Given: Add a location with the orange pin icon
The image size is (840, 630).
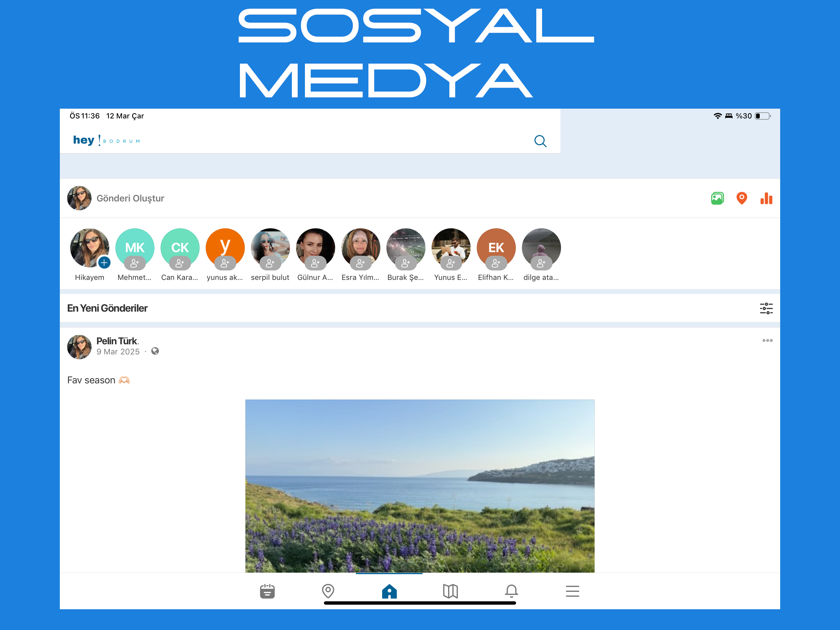Looking at the screenshot, I should tap(742, 198).
